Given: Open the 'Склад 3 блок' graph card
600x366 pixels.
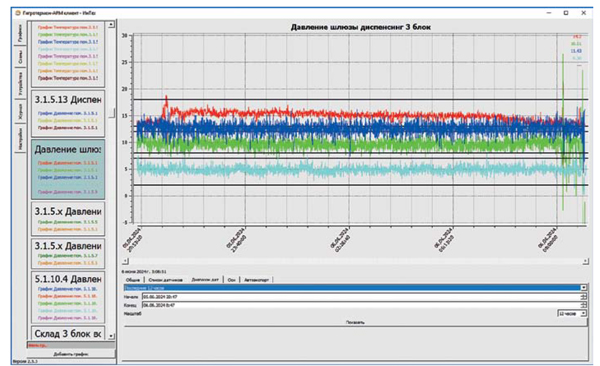Looking at the screenshot, I should pos(68,333).
